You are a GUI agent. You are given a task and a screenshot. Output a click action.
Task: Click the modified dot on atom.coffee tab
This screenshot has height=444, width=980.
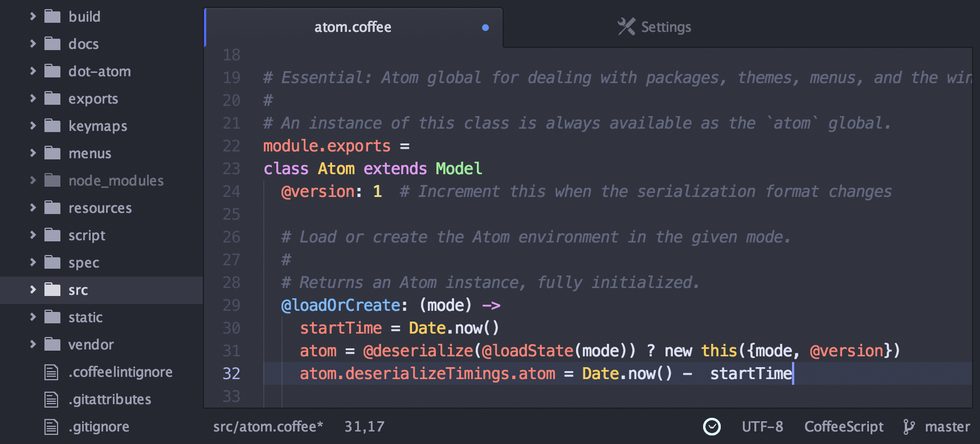485,27
